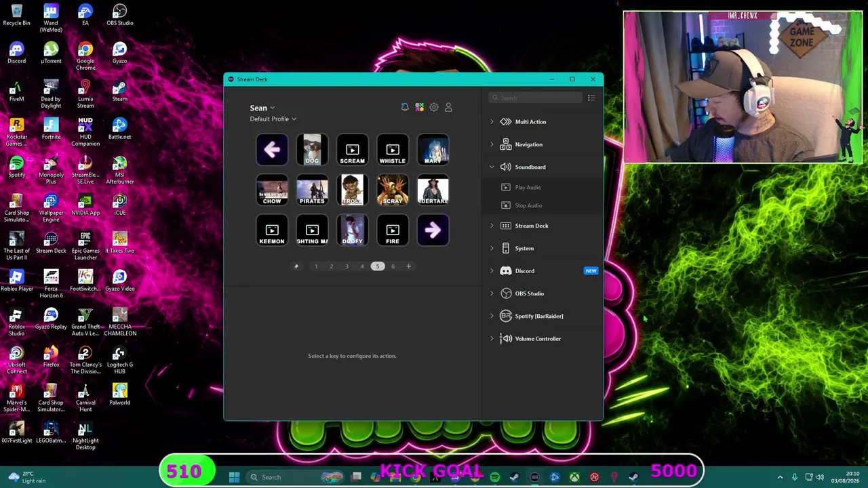The image size is (868, 488).
Task: Select the CHOW sound key
Action: 272,190
